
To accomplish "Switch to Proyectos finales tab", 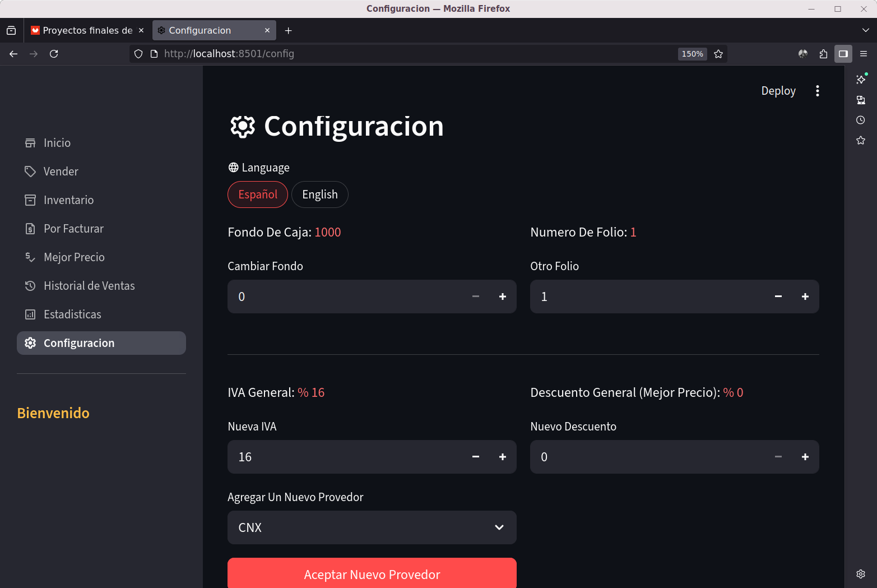I will click(87, 30).
